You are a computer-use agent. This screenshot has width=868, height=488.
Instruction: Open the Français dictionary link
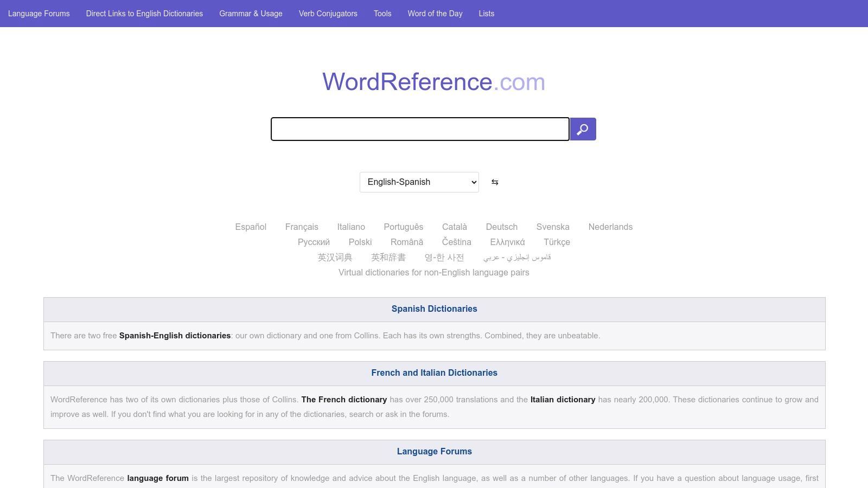pos(302,227)
